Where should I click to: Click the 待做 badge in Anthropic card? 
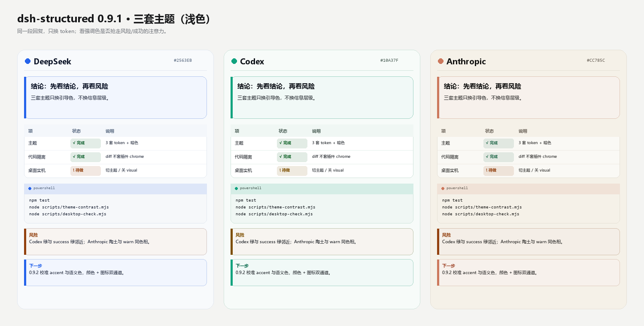[x=498, y=171]
